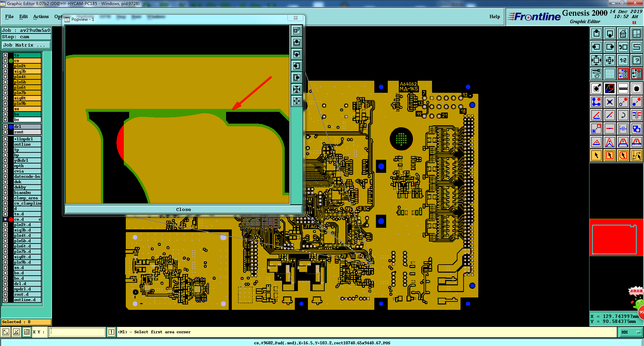Click the snap grid icon in bottom bar
This screenshot has height=346, width=644.
click(27, 332)
